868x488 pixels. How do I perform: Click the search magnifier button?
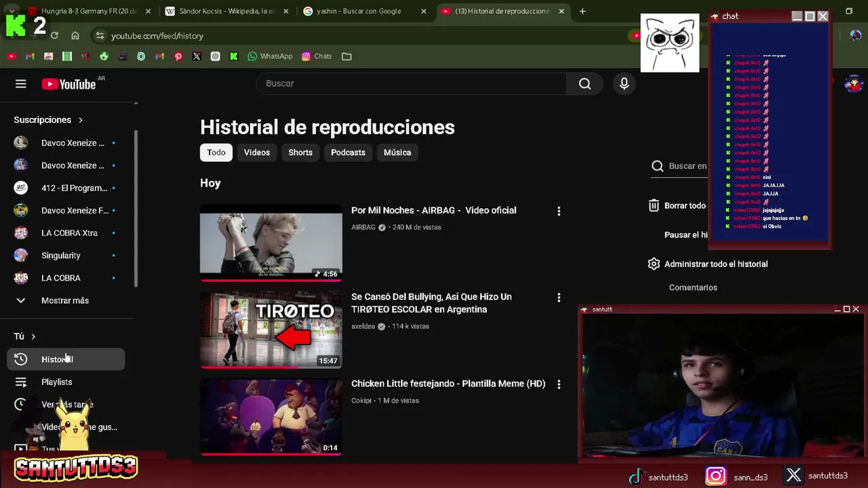click(x=585, y=83)
